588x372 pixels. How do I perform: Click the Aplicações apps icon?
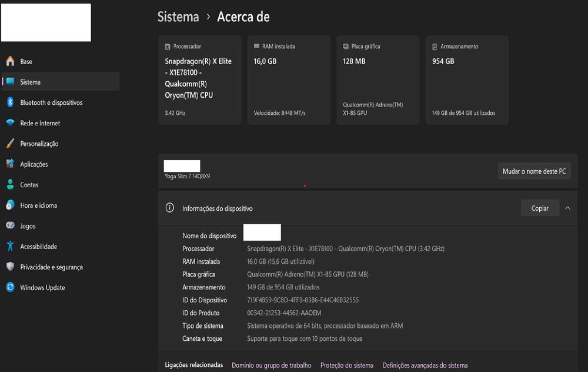[10, 164]
